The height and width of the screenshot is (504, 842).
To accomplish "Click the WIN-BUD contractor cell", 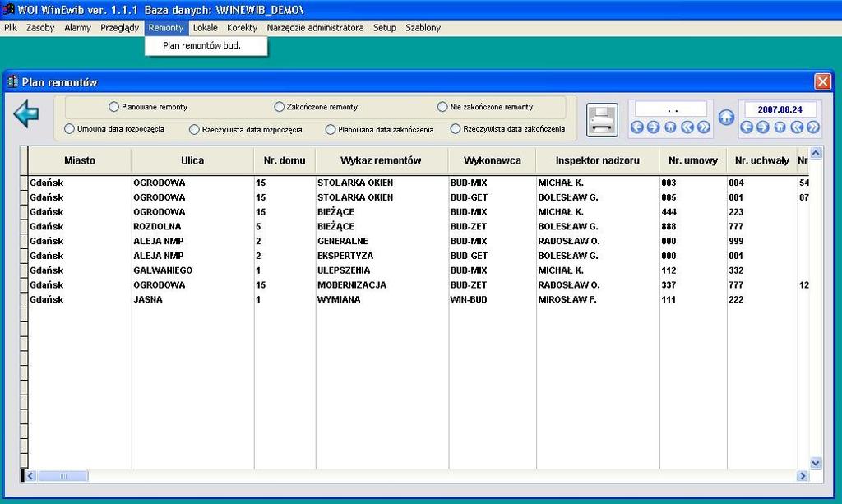I will (493, 299).
